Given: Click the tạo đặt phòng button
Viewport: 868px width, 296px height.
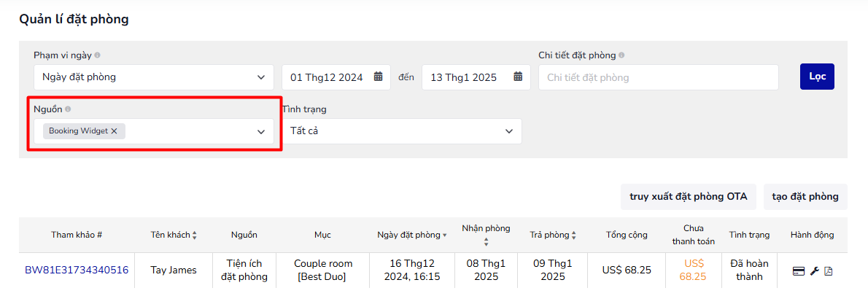Looking at the screenshot, I should 805,197.
